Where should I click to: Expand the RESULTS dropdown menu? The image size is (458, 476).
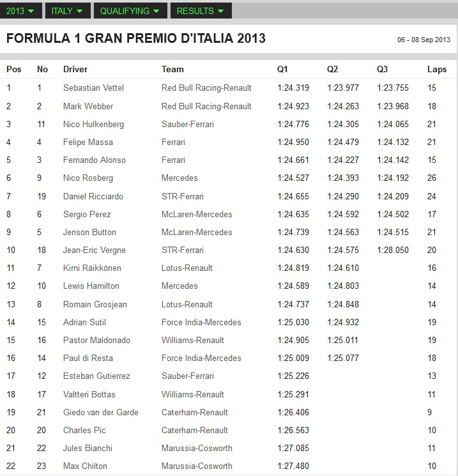pyautogui.click(x=201, y=11)
